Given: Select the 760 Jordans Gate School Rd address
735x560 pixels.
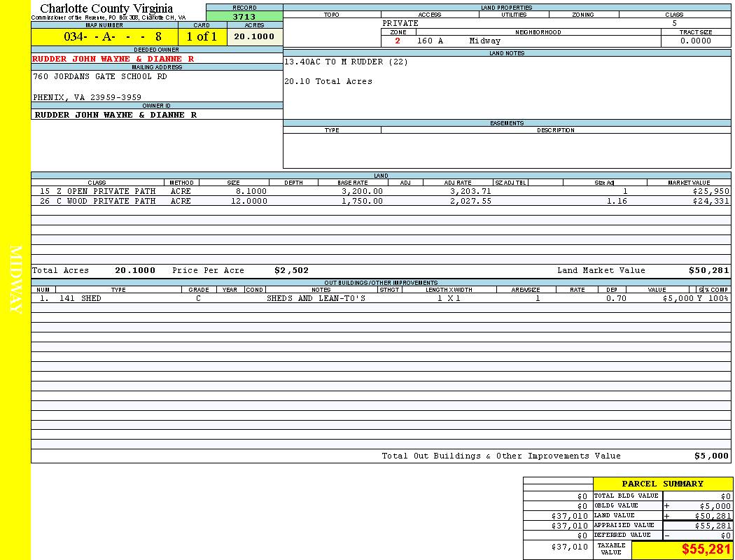Looking at the screenshot, I should tap(100, 77).
